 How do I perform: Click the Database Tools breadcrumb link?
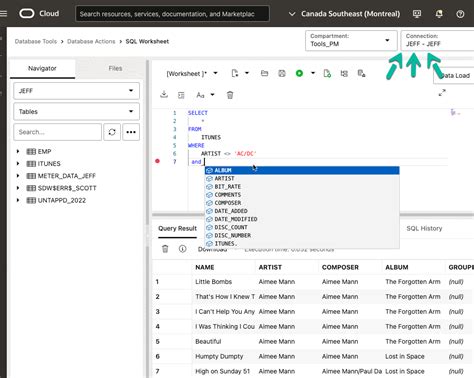point(36,41)
